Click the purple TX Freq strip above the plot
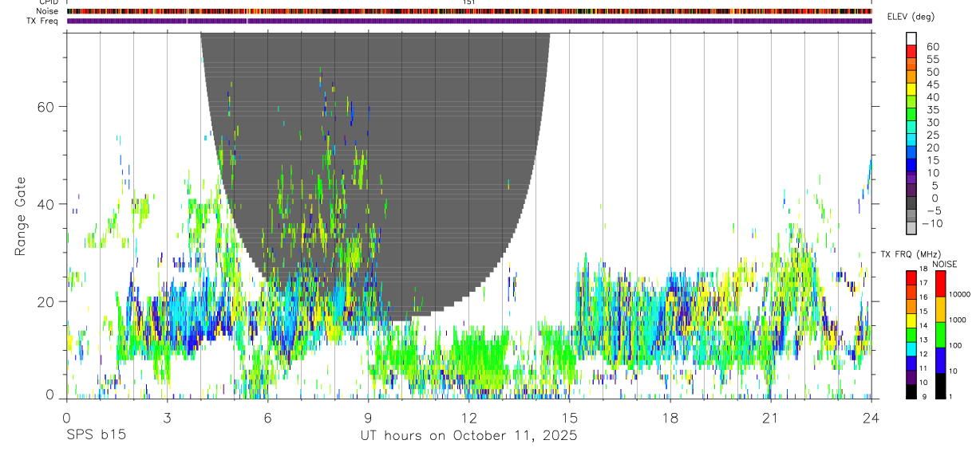This screenshot has width=980, height=452. coord(469,21)
